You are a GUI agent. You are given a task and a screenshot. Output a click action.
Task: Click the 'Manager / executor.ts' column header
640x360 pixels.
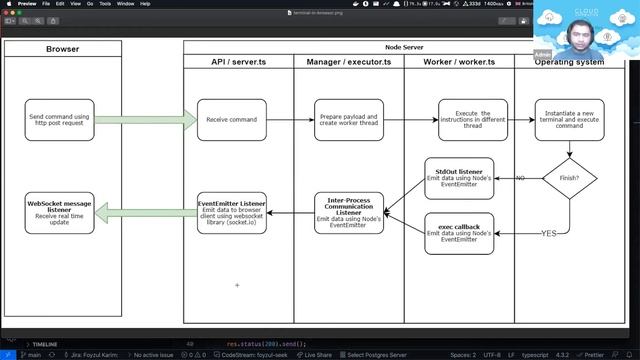pyautogui.click(x=349, y=62)
